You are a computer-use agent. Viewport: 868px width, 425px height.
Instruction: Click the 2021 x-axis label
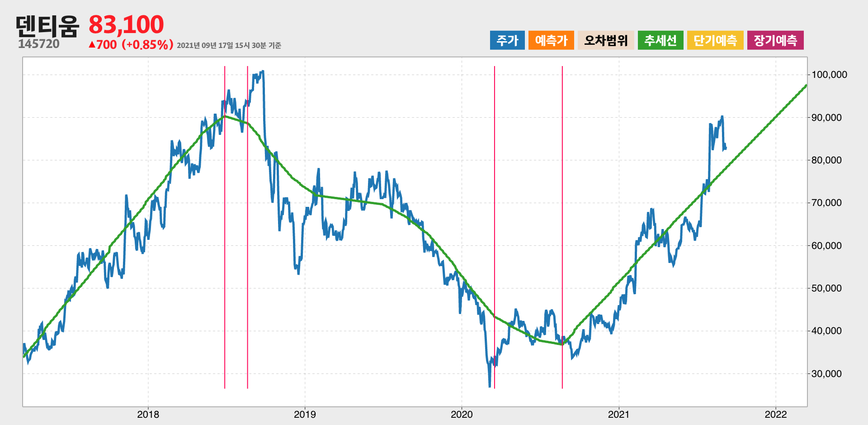618,414
